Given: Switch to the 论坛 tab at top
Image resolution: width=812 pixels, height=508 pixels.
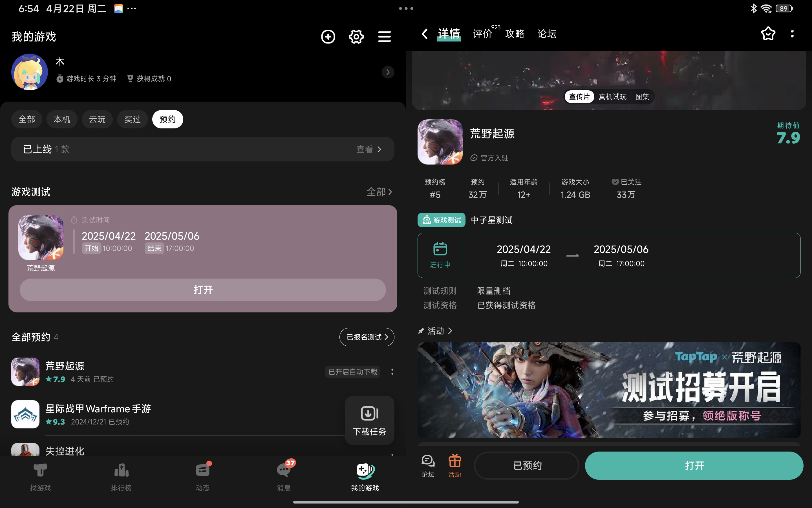Looking at the screenshot, I should [x=547, y=34].
